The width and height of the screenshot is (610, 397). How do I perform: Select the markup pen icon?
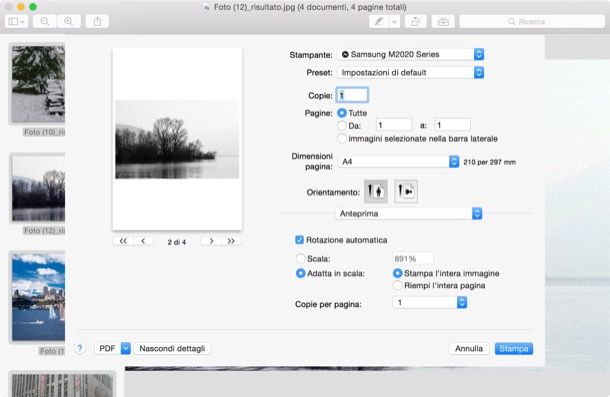(x=379, y=22)
